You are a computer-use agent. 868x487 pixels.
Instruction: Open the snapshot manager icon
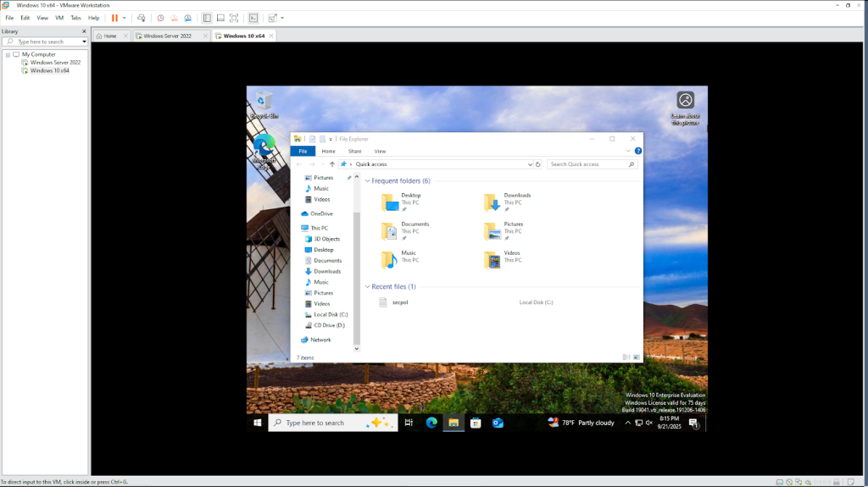pos(187,18)
